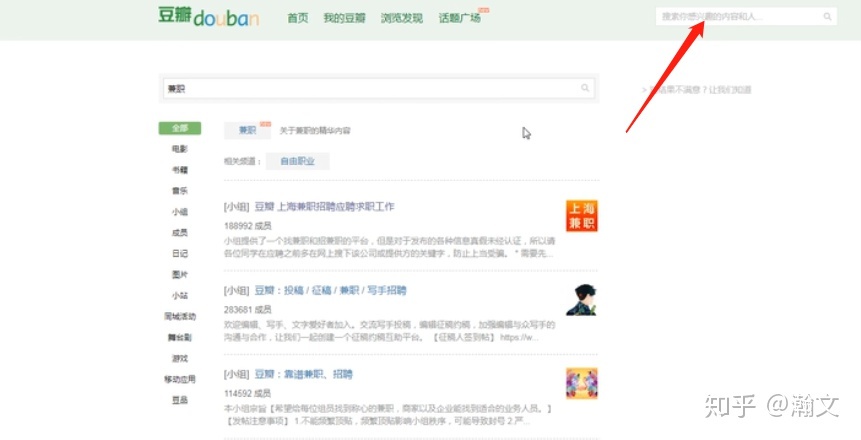Focus the 兼职 search input field
The width and height of the screenshot is (861, 440).
pyautogui.click(x=379, y=88)
